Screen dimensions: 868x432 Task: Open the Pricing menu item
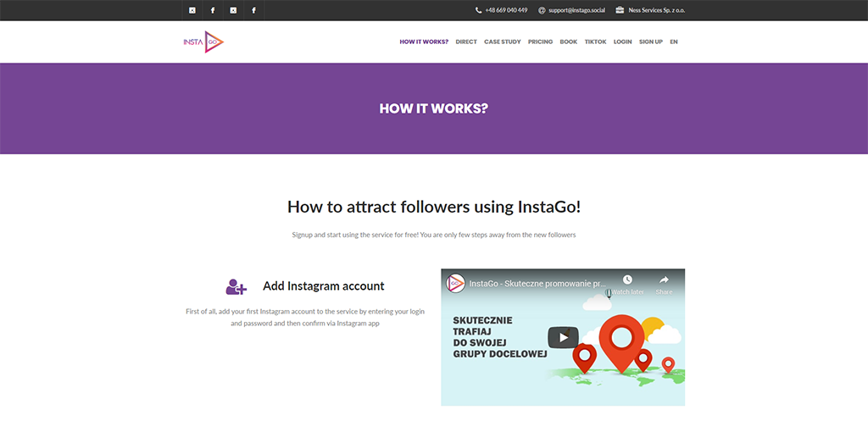pyautogui.click(x=540, y=42)
